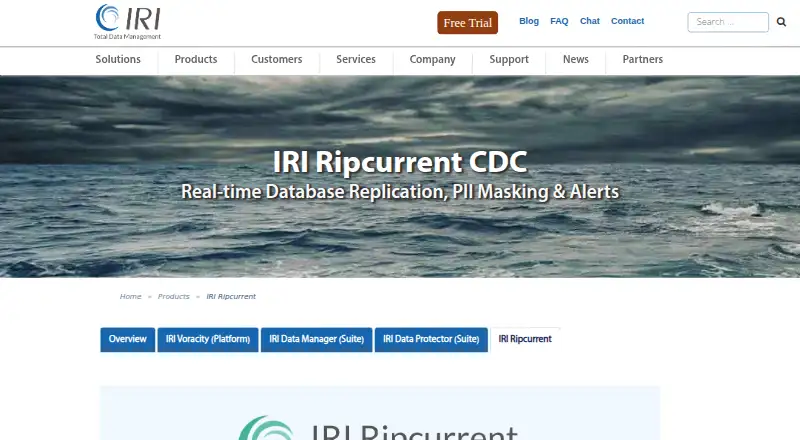
Task: Open the Services menu
Action: pos(356,59)
